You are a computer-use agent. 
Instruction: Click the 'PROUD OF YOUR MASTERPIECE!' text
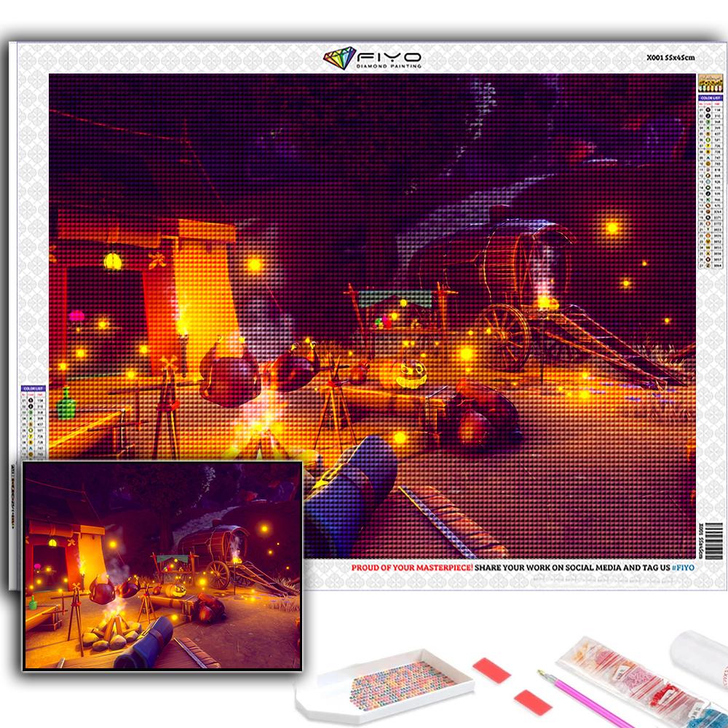coord(412,567)
